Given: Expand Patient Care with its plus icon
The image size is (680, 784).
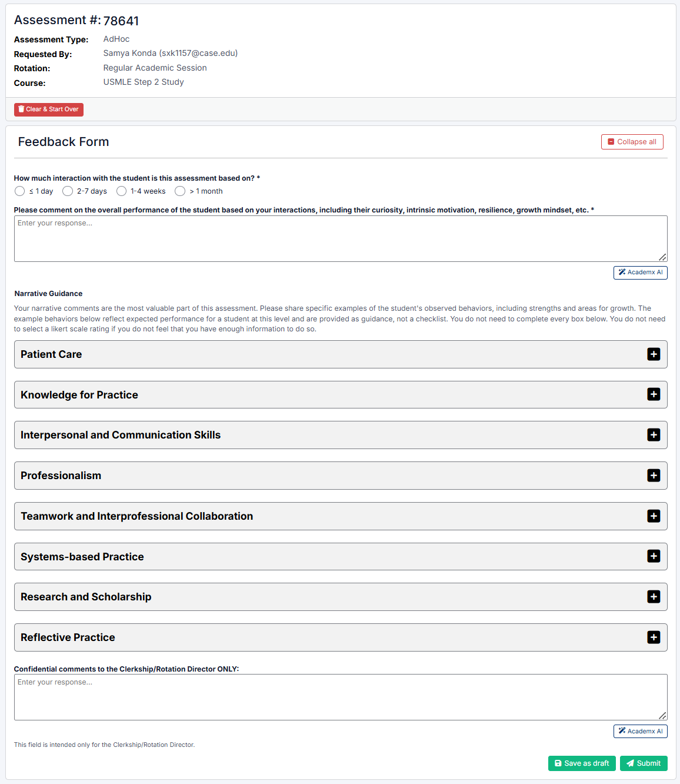Looking at the screenshot, I should coord(654,354).
